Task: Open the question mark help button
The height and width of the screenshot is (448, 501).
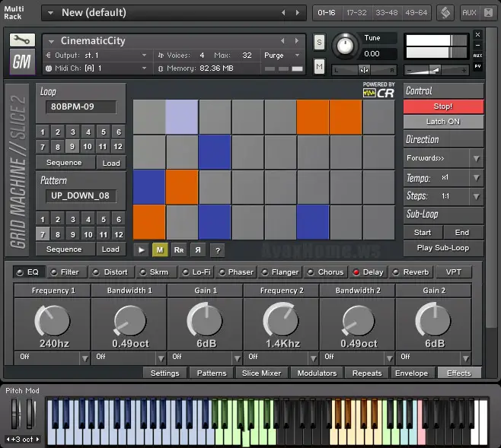Action: (218, 250)
